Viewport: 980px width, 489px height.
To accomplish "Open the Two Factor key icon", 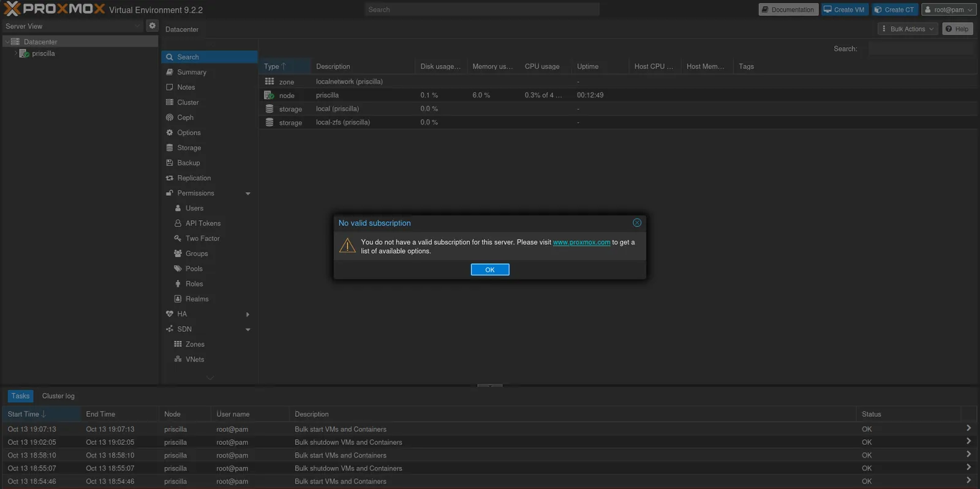I will 178,238.
